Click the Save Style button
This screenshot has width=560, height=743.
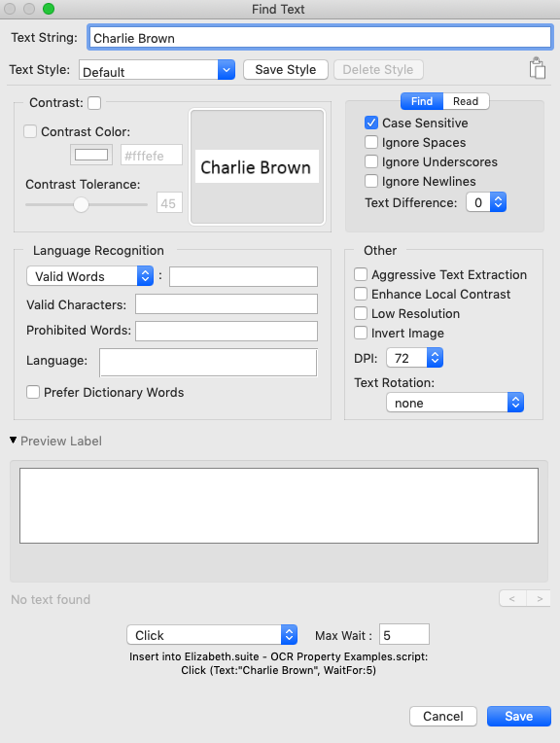pos(286,70)
